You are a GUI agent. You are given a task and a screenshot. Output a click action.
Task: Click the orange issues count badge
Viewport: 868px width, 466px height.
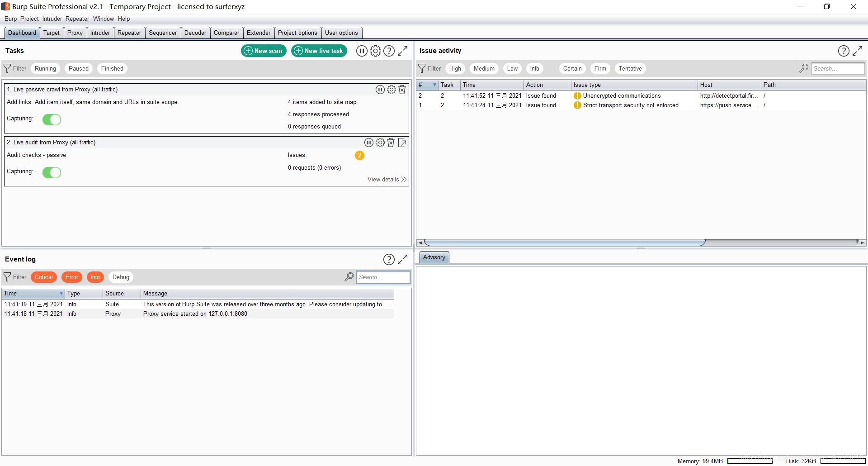359,155
